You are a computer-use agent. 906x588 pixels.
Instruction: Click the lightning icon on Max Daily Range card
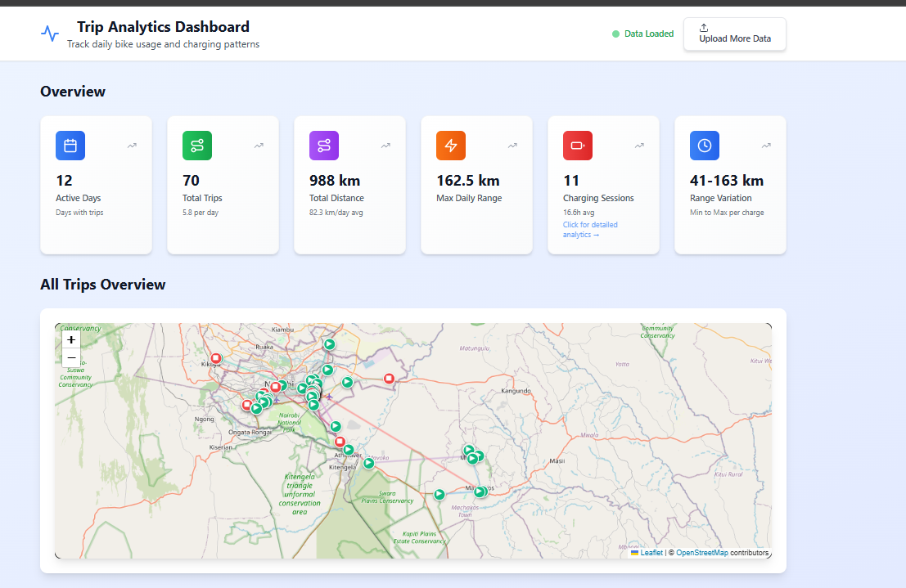[x=450, y=145]
